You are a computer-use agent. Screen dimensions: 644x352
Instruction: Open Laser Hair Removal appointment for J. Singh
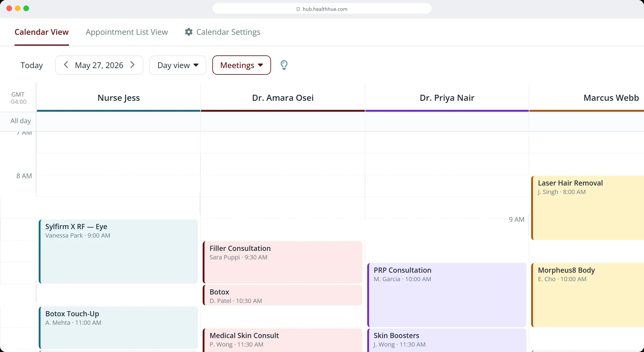pos(587,208)
